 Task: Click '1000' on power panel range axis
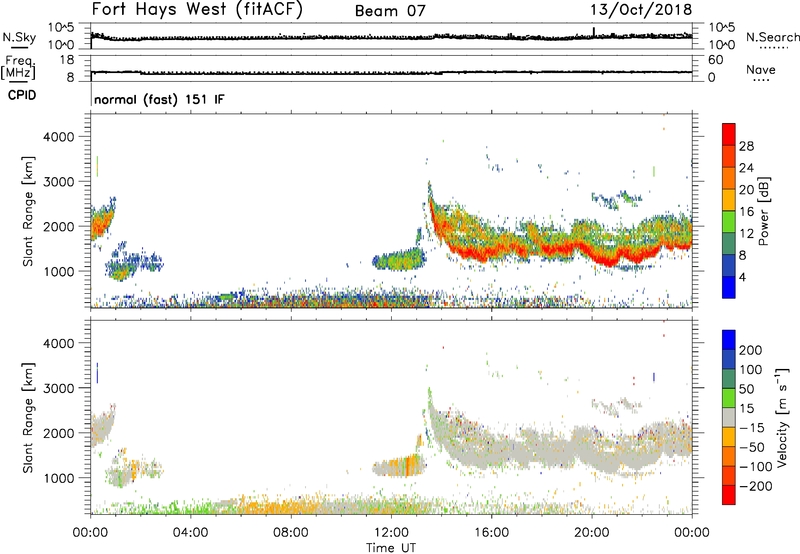point(59,271)
